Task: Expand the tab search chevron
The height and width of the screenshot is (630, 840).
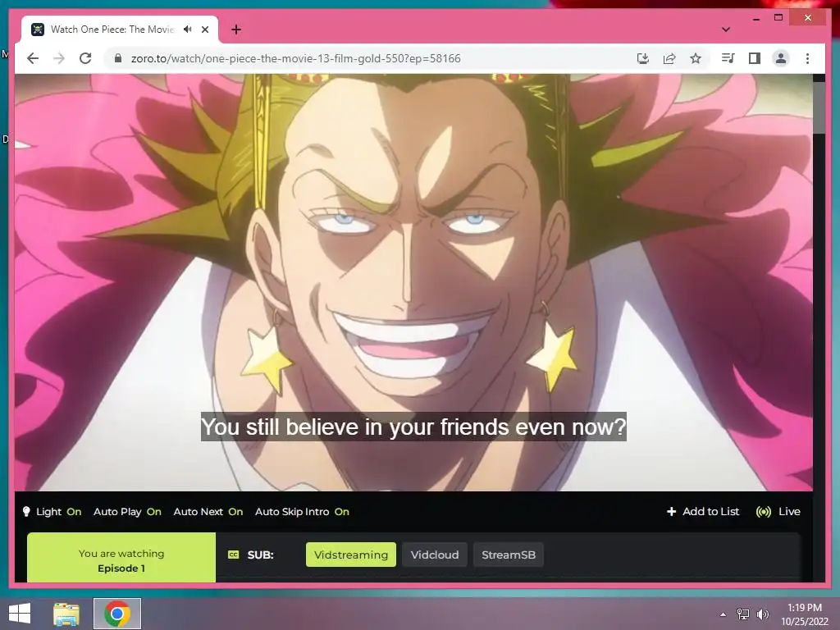Action: pos(726,30)
